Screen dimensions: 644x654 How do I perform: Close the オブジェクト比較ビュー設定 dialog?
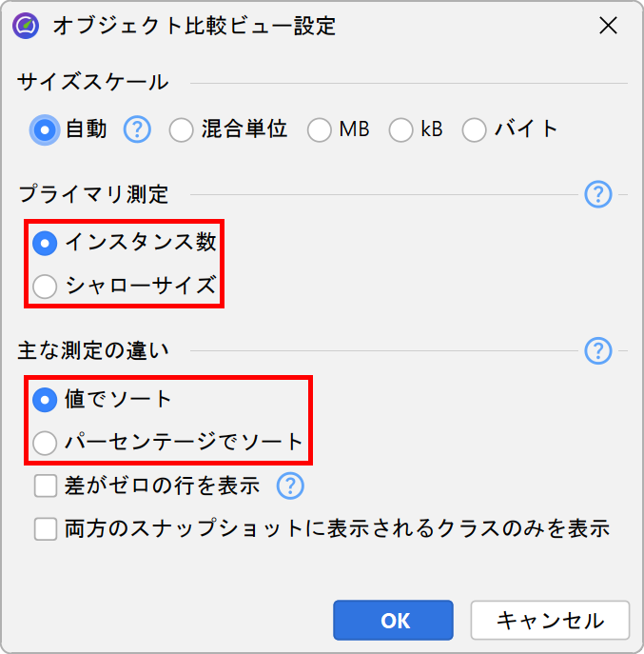[609, 27]
